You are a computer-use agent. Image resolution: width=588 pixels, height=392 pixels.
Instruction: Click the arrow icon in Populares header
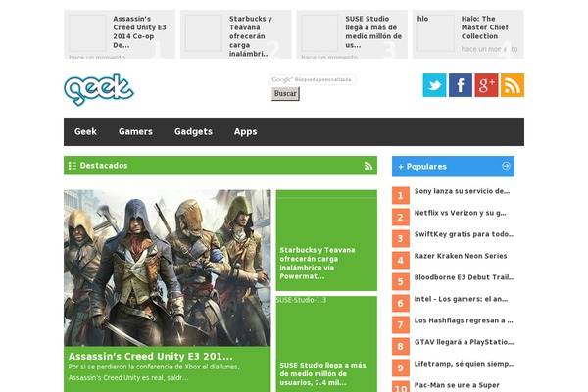(x=506, y=166)
